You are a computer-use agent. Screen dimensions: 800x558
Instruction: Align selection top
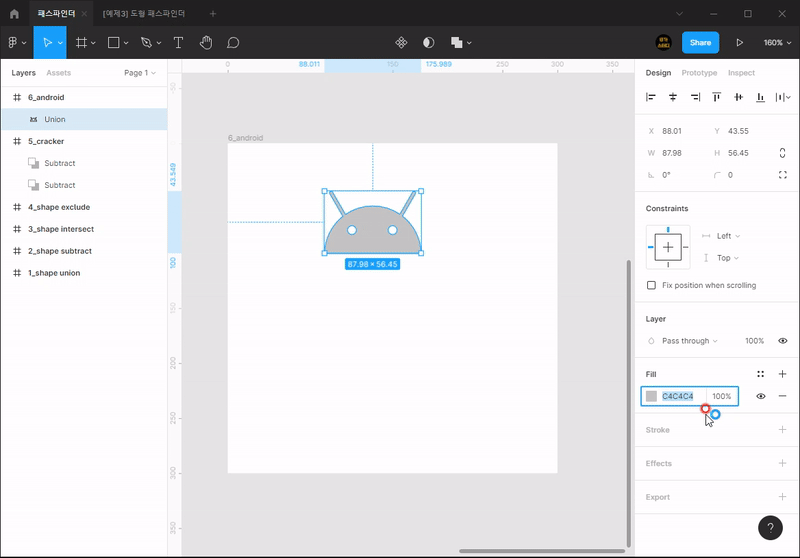click(716, 97)
